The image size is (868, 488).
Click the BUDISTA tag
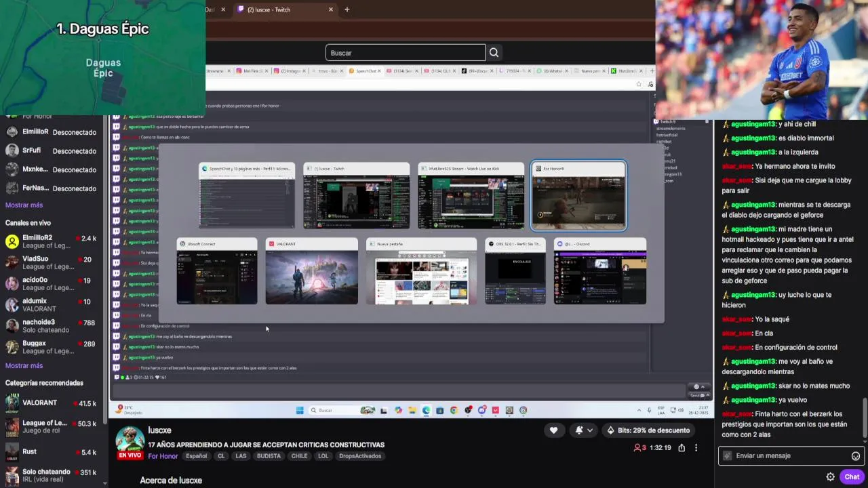(x=269, y=456)
